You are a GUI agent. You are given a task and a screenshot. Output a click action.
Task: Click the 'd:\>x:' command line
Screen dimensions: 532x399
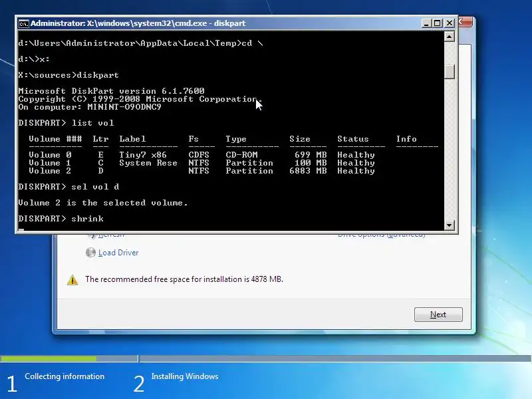tap(34, 59)
